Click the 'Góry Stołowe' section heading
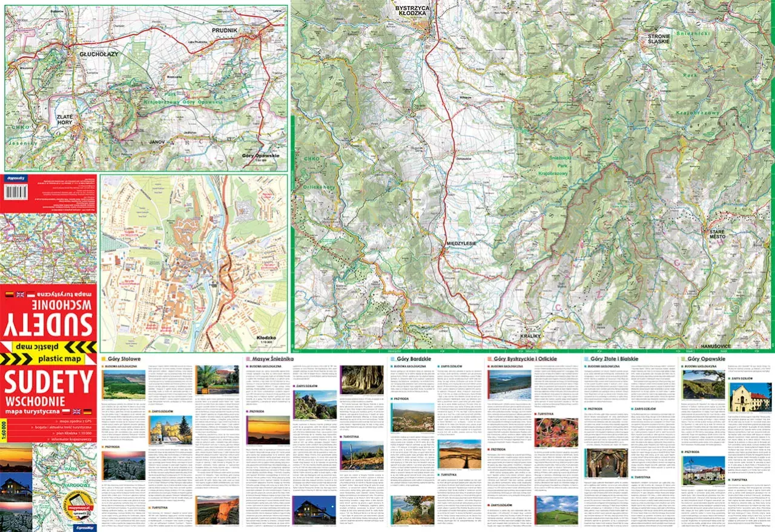Viewport: 775px width, 532px height. 123,358
